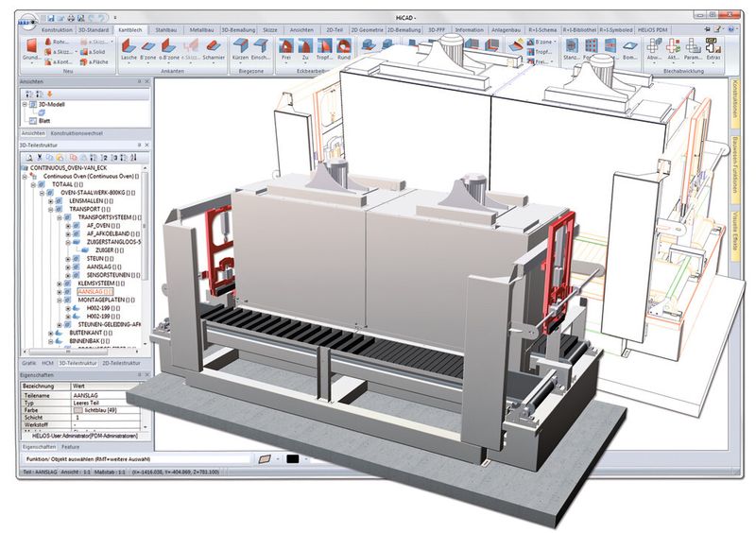Click the Einsch... bend zone tool
The height and width of the screenshot is (533, 756).
click(261, 50)
